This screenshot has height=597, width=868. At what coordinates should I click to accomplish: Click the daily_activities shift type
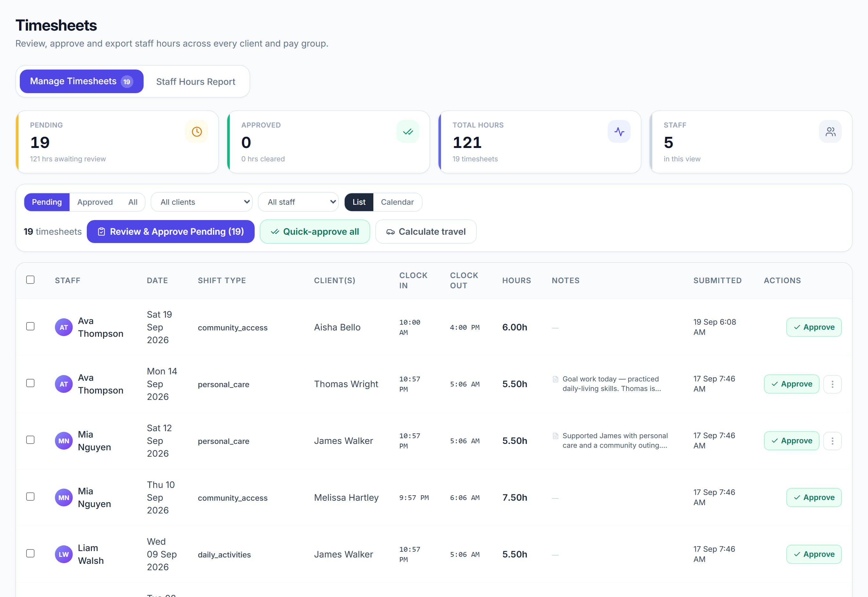point(224,555)
